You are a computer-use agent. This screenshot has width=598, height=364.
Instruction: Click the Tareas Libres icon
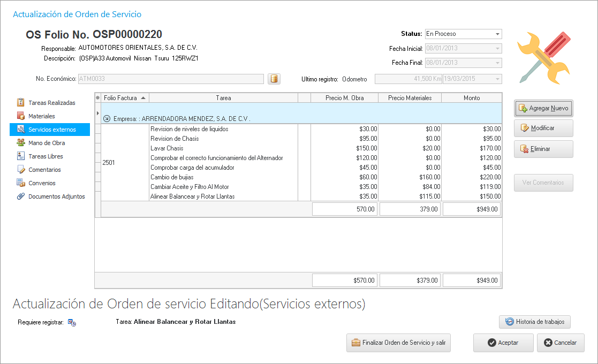point(21,156)
